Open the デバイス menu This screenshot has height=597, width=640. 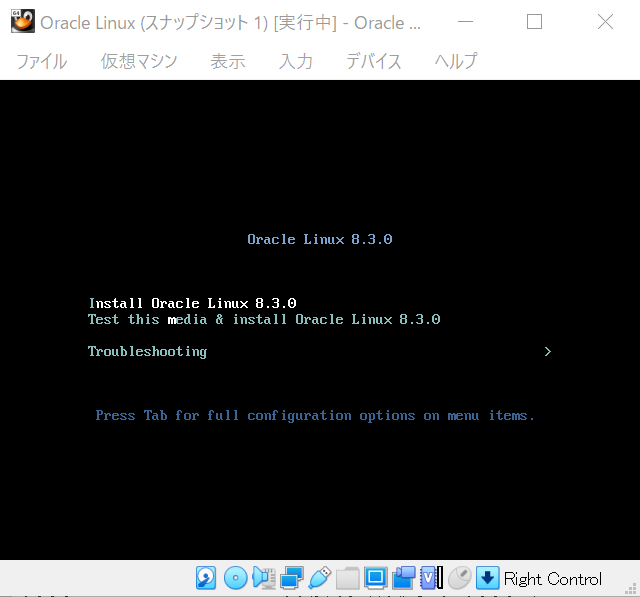click(373, 62)
